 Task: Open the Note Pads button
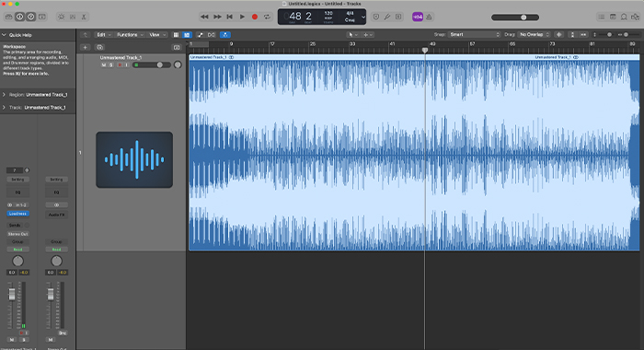613,17
